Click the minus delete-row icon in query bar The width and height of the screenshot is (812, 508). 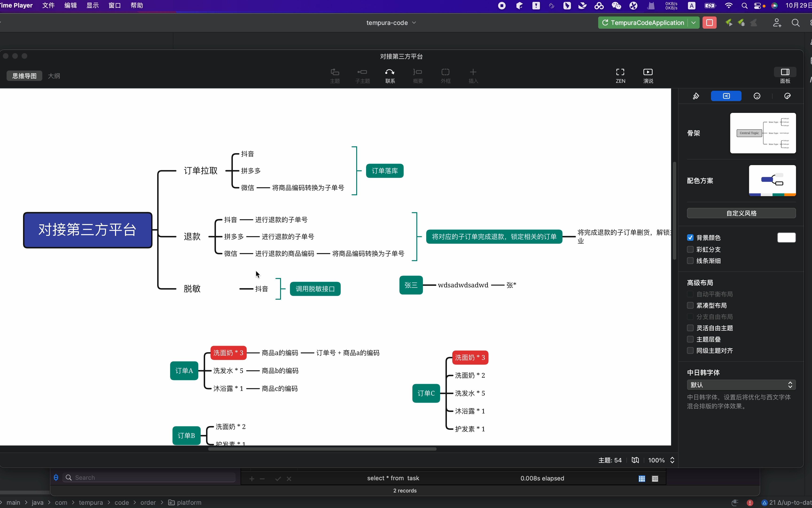pyautogui.click(x=262, y=479)
